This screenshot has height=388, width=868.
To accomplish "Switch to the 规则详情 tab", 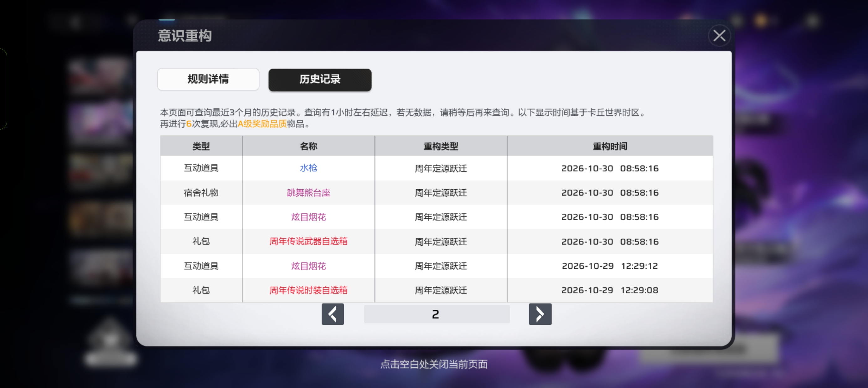I will tap(208, 79).
